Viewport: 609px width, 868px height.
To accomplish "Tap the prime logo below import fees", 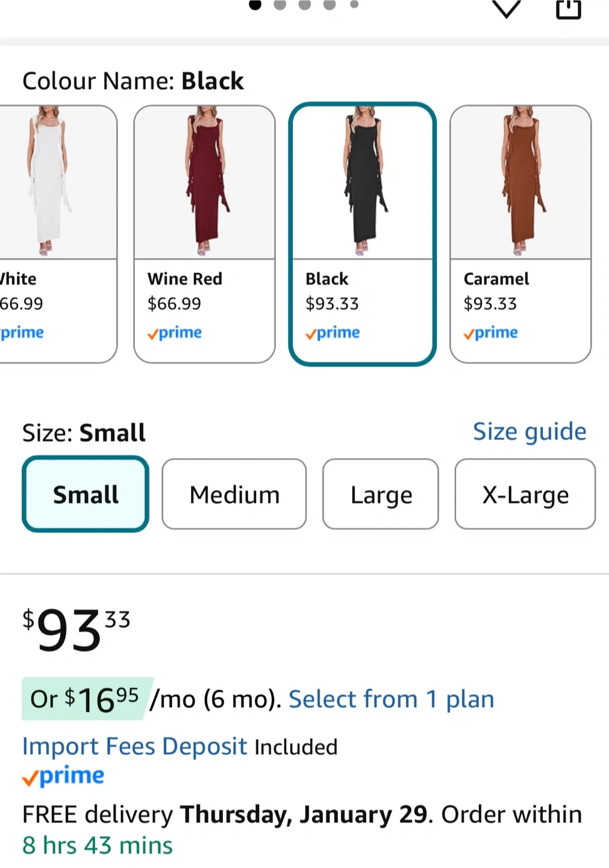I will (x=63, y=776).
